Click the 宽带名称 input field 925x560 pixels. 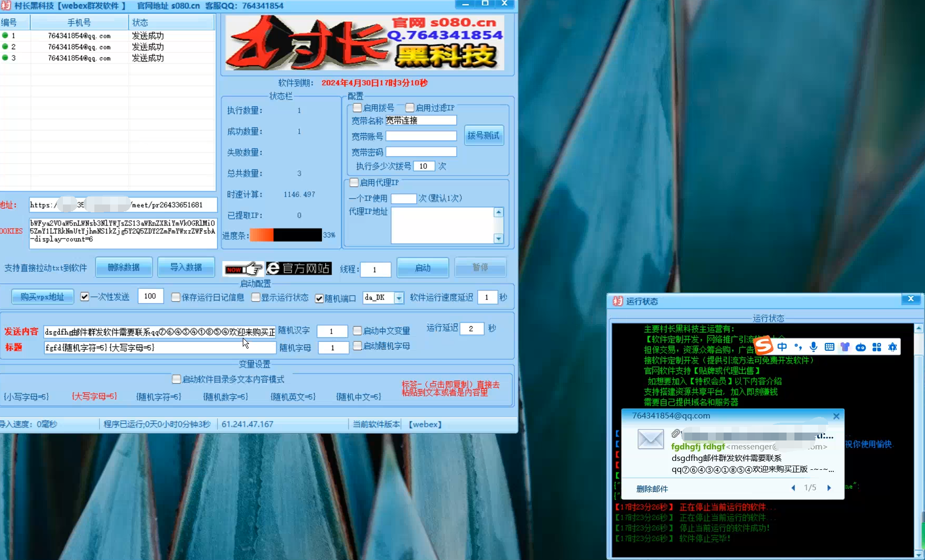pyautogui.click(x=421, y=121)
